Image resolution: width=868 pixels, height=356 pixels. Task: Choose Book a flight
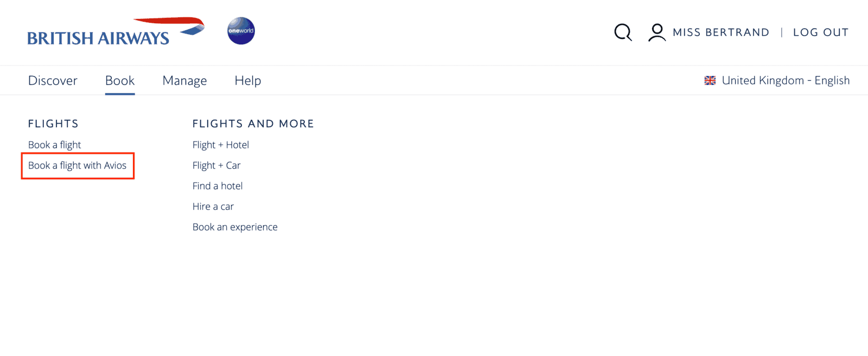[55, 145]
